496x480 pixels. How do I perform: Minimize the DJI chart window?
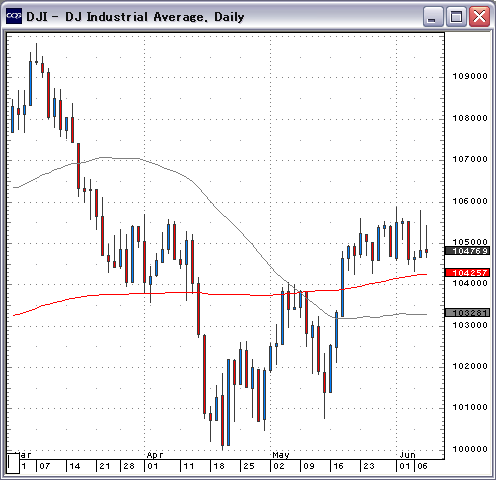click(x=433, y=16)
